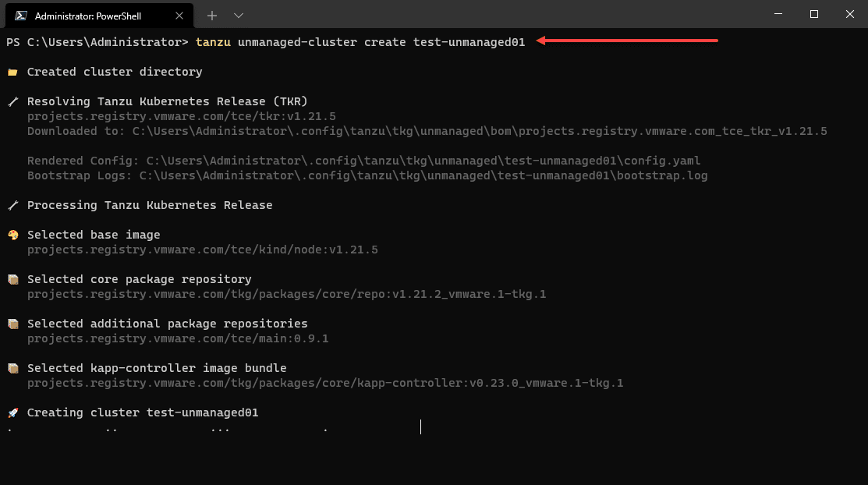Screen dimensions: 868x485
Task: Click the folder icon beside Created cluster directory
Action: click(x=12, y=72)
